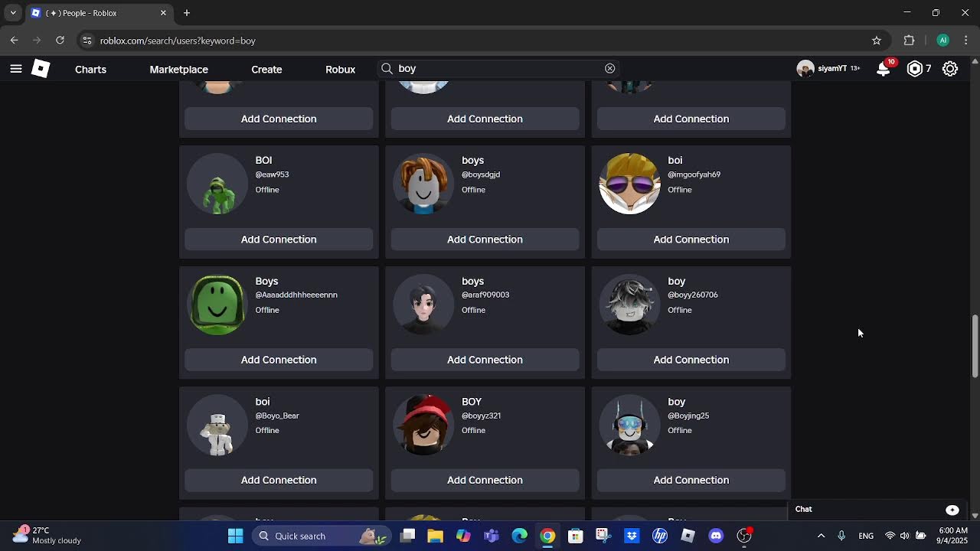Viewport: 980px width, 551px height.
Task: Open the Chrome extensions puzzle icon
Action: (910, 41)
